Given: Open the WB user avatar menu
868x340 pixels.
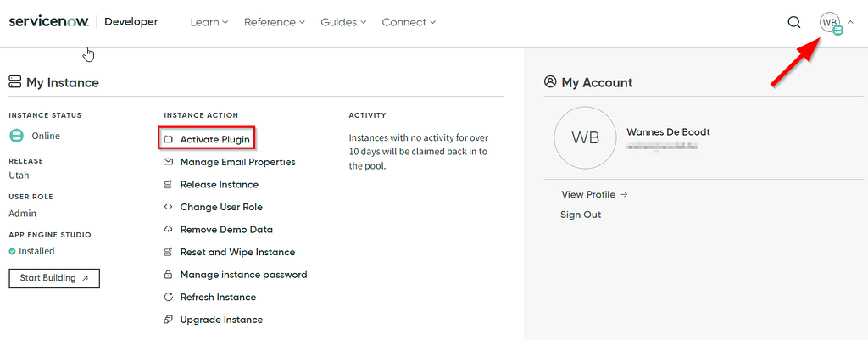Looking at the screenshot, I should tap(831, 23).
